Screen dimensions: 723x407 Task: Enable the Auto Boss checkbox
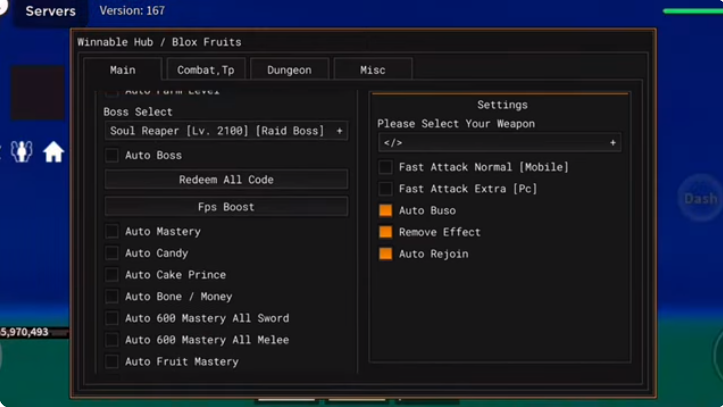[112, 155]
